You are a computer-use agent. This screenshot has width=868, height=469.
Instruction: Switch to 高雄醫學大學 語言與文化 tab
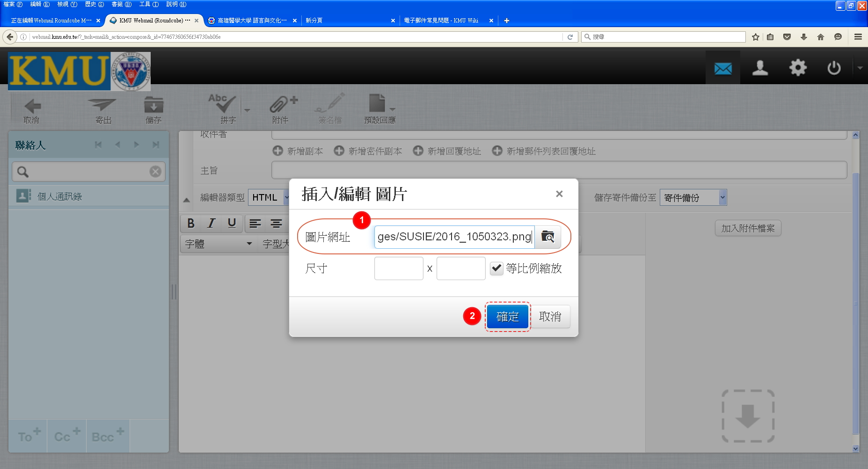pyautogui.click(x=252, y=21)
